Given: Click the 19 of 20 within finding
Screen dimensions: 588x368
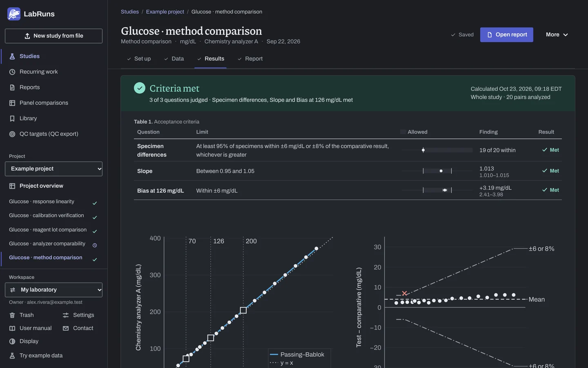Looking at the screenshot, I should coord(497,150).
